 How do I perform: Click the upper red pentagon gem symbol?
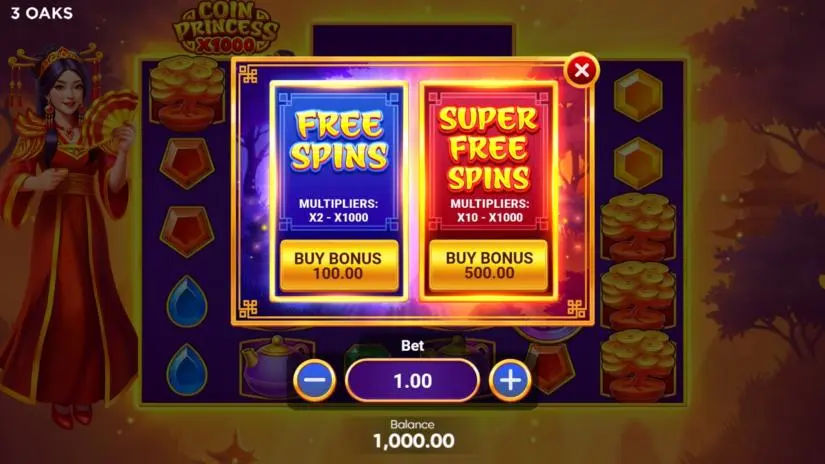point(187,163)
